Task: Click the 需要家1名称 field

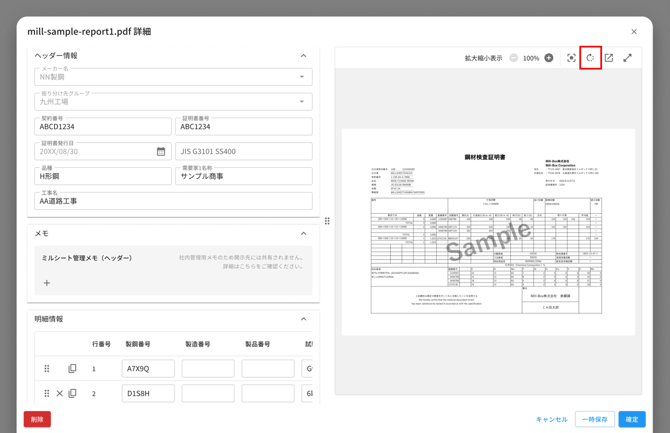Action: (x=244, y=176)
